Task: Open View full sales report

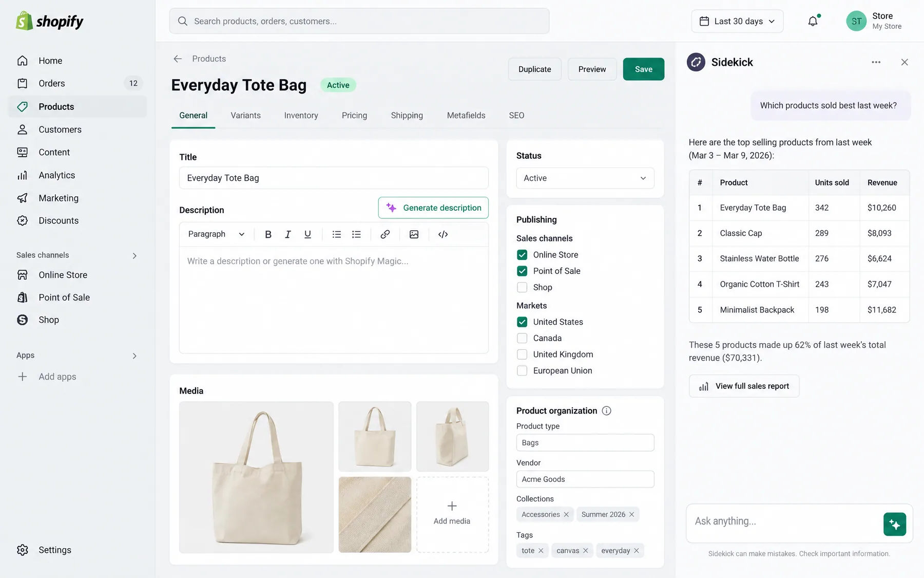Action: pos(744,386)
